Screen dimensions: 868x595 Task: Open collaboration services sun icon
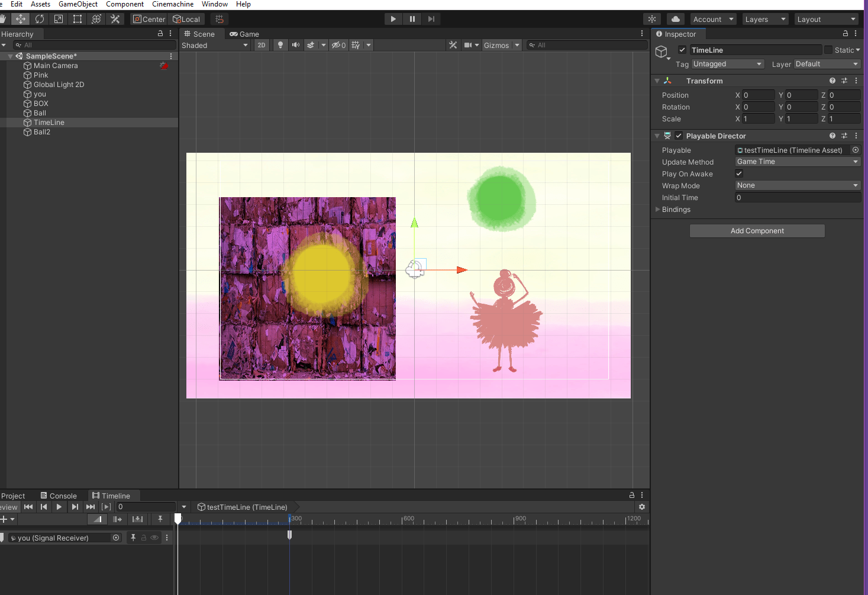[x=652, y=19]
